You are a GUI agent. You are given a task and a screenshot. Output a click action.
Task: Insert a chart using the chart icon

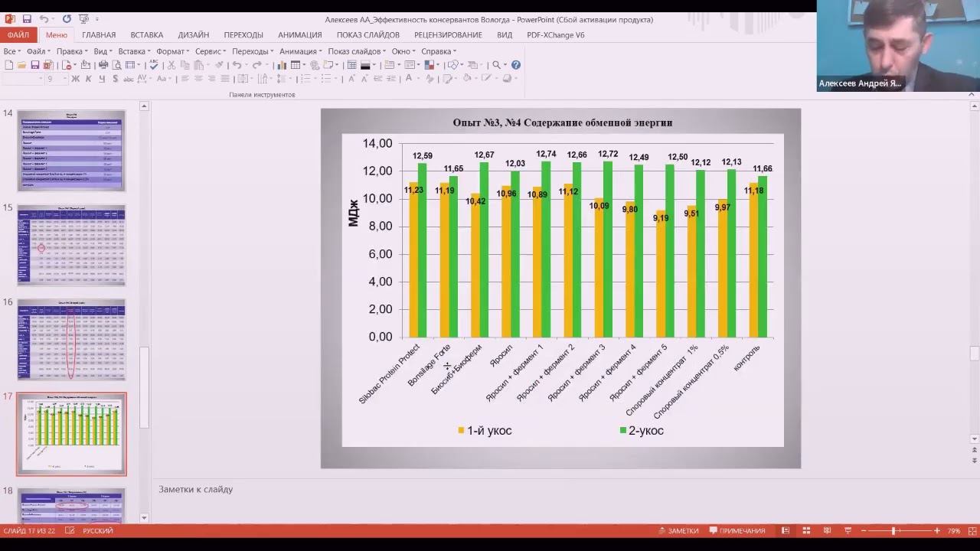pos(282,65)
